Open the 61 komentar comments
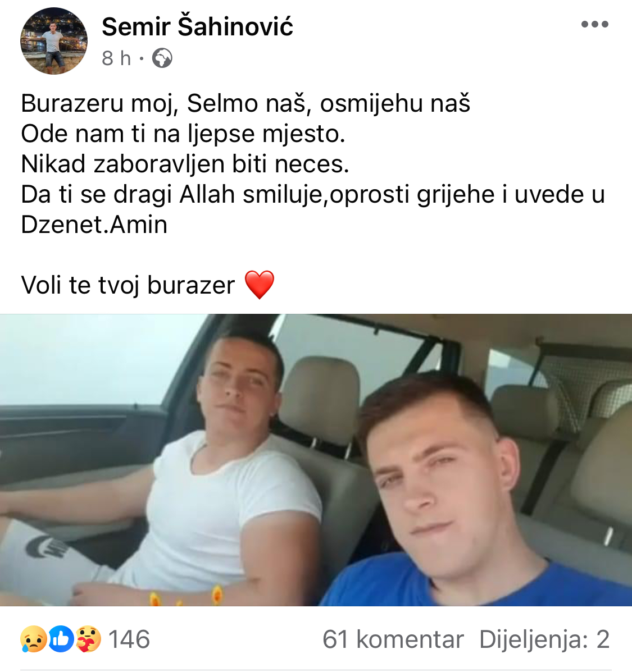 pyautogui.click(x=393, y=639)
